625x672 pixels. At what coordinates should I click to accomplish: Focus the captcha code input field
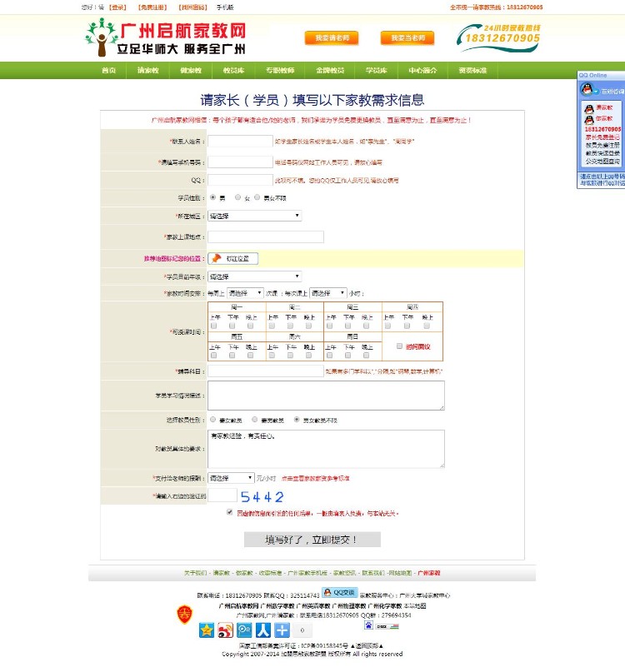pyautogui.click(x=222, y=495)
